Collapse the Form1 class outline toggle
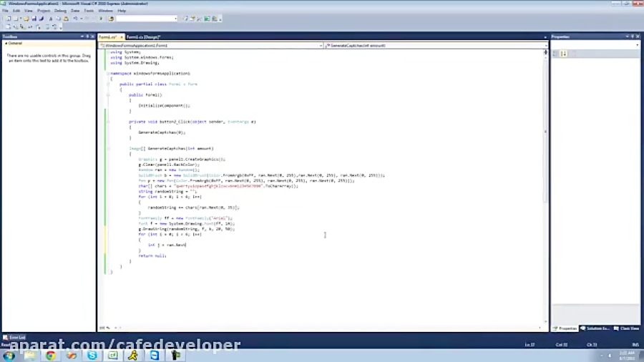Screen dimensions: 644x362 tap(109, 84)
